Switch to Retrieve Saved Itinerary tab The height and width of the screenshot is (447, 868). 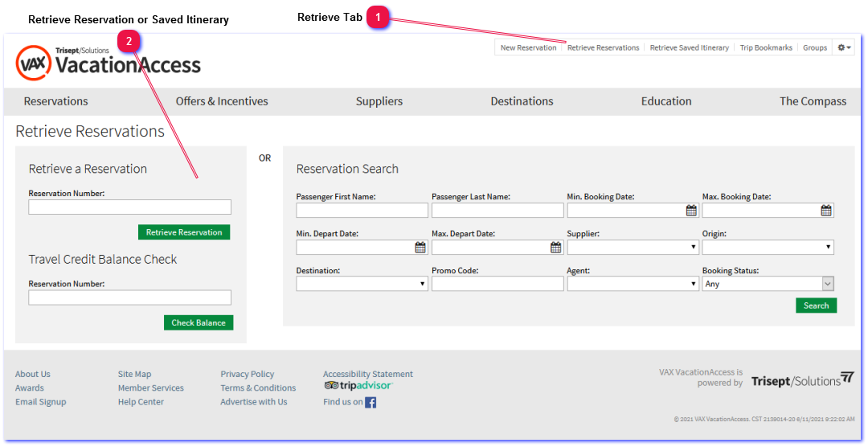(x=690, y=47)
